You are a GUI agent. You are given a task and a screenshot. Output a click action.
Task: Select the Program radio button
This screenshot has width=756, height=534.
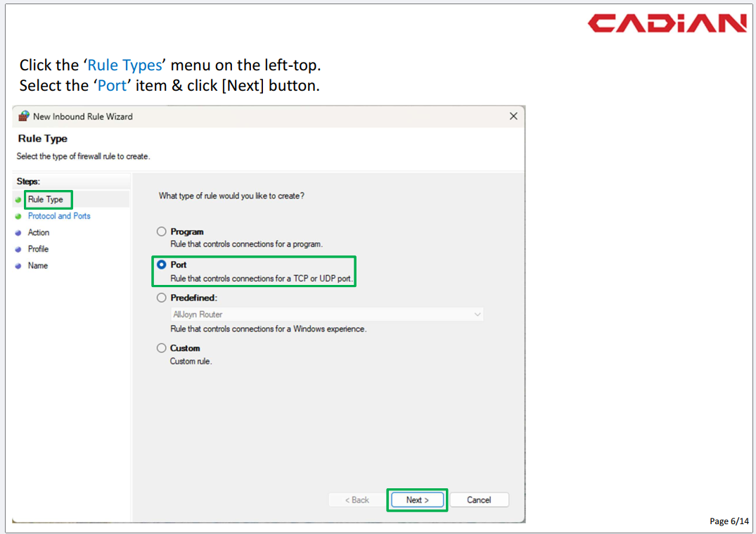coord(162,231)
